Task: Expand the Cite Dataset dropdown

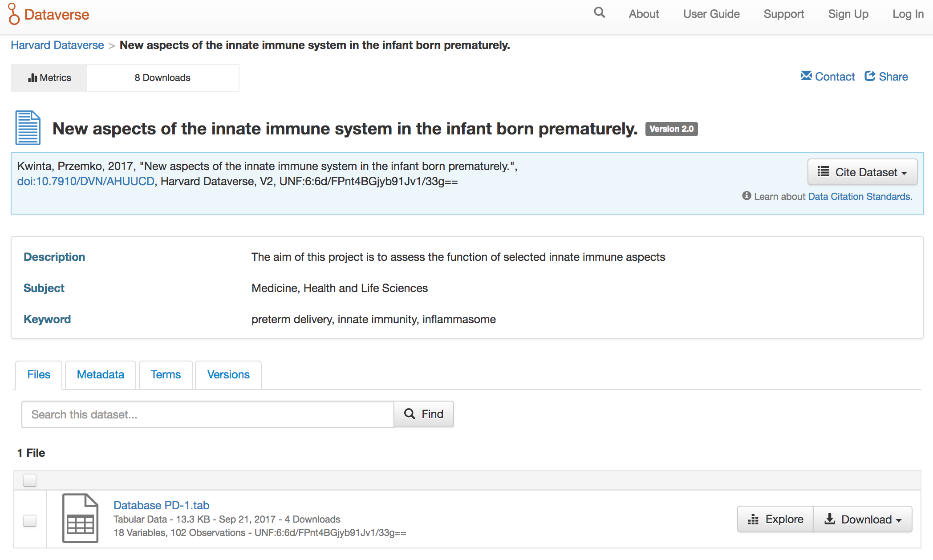Action: pos(862,172)
